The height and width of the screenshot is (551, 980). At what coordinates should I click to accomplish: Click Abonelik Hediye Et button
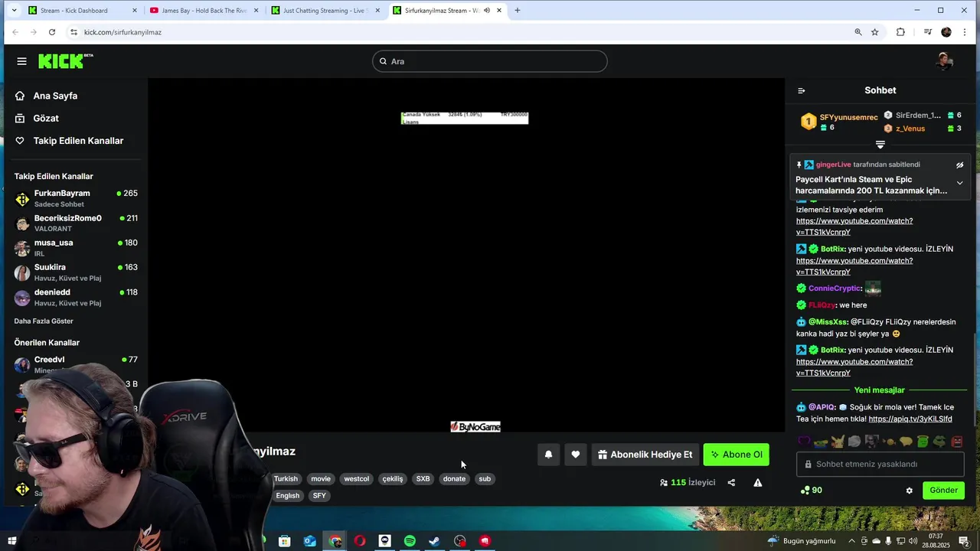645,455
